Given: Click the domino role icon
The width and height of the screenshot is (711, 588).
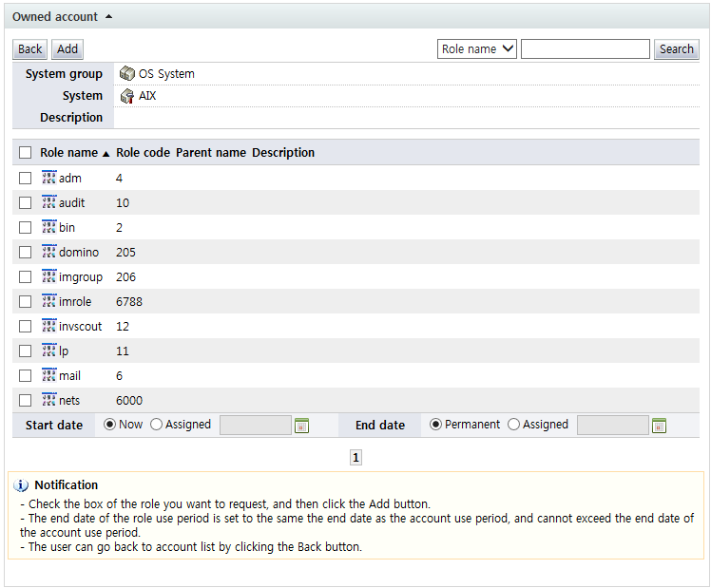Looking at the screenshot, I should pos(49,252).
